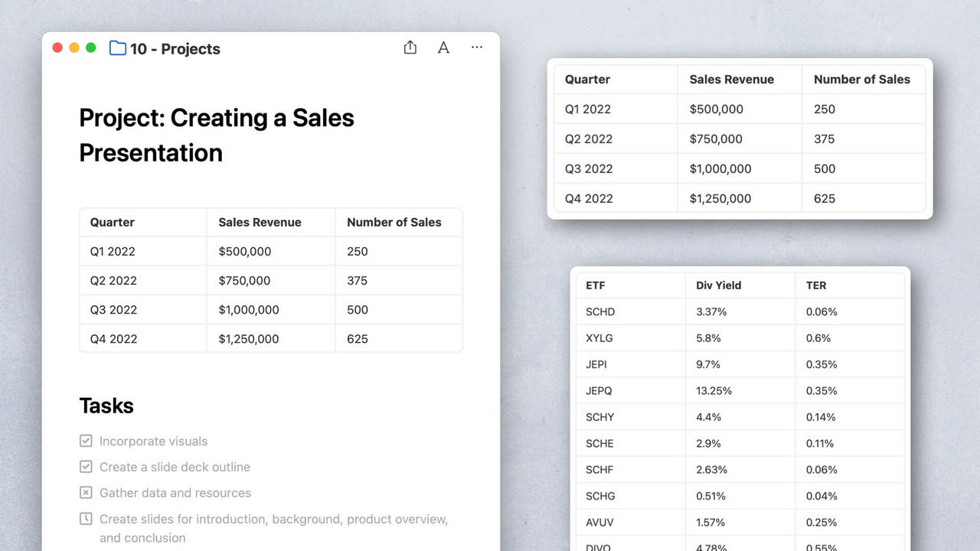The image size is (980, 551).
Task: Click the 10 - Projects folder title
Action: (175, 49)
